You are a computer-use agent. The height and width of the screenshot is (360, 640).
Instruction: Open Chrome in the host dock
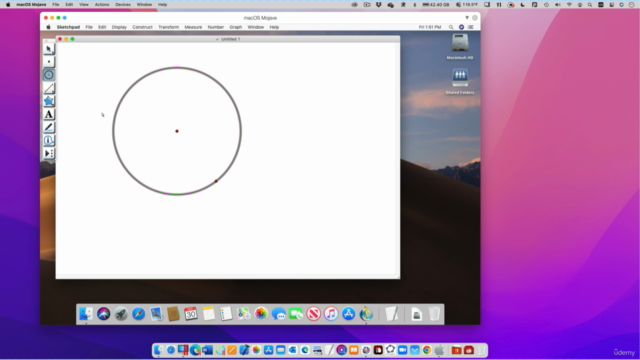click(427, 350)
